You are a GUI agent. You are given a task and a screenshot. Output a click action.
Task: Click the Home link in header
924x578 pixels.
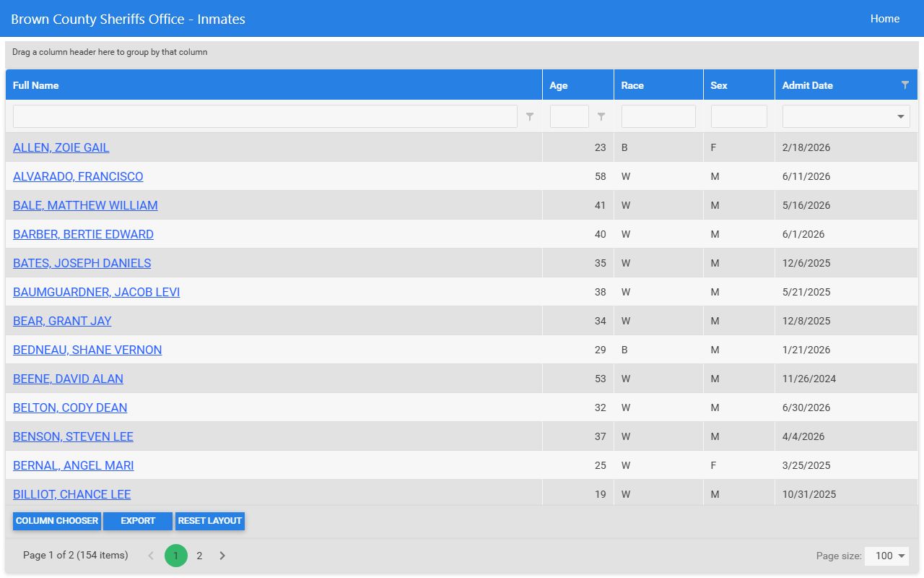pos(885,19)
